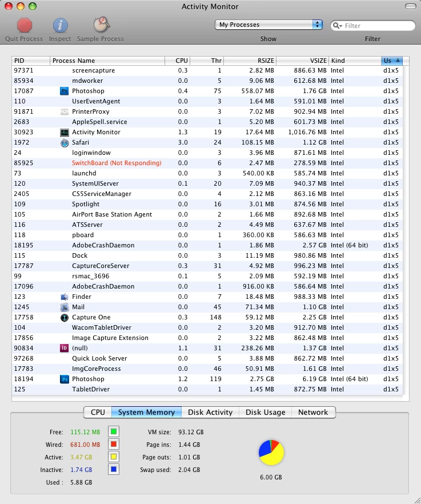Open the Disk Activity tab
421x504 pixels.
tap(210, 413)
